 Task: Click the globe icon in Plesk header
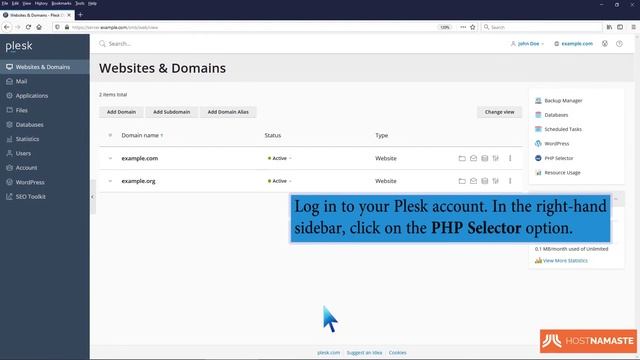[604, 44]
